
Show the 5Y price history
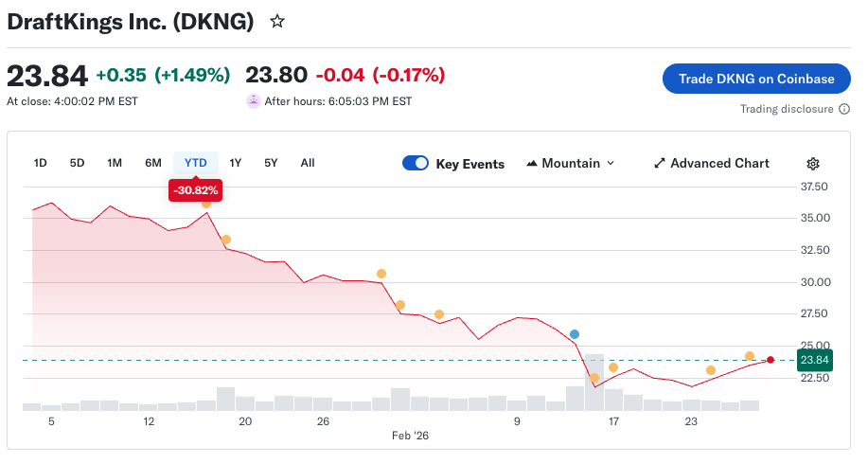click(271, 163)
